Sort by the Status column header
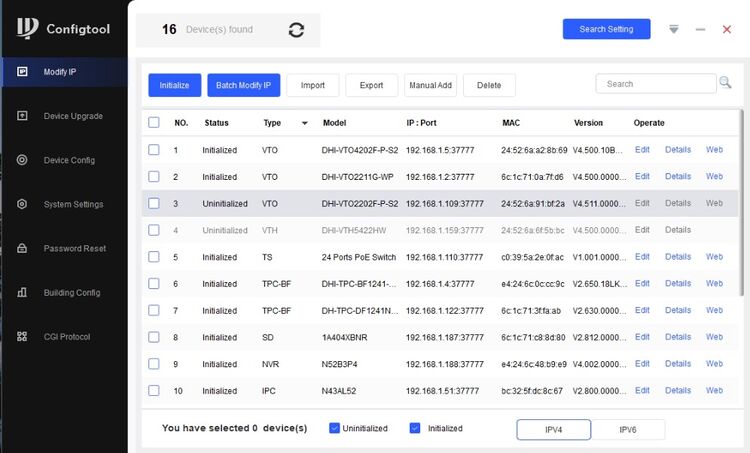Image resolution: width=750 pixels, height=453 pixels. point(216,123)
